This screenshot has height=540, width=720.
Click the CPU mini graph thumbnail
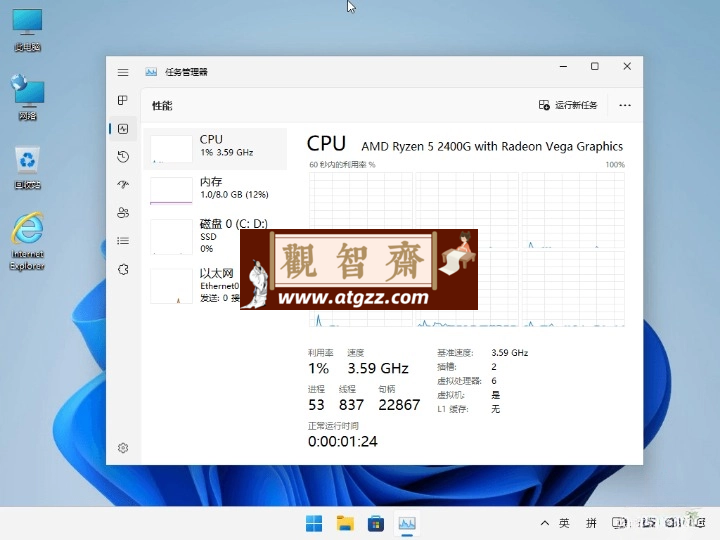171,149
